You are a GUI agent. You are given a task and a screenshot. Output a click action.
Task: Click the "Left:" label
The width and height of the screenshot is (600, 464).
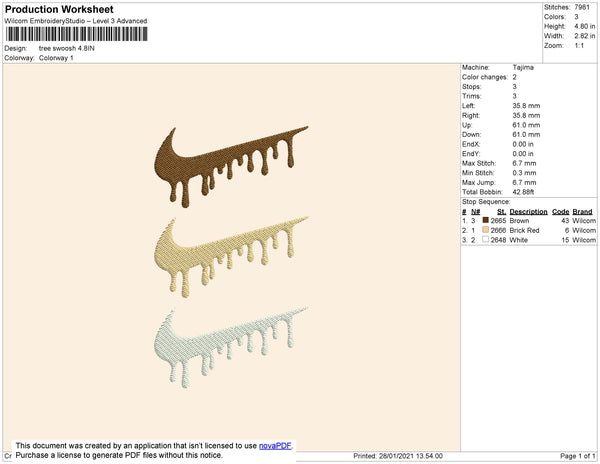(x=468, y=106)
